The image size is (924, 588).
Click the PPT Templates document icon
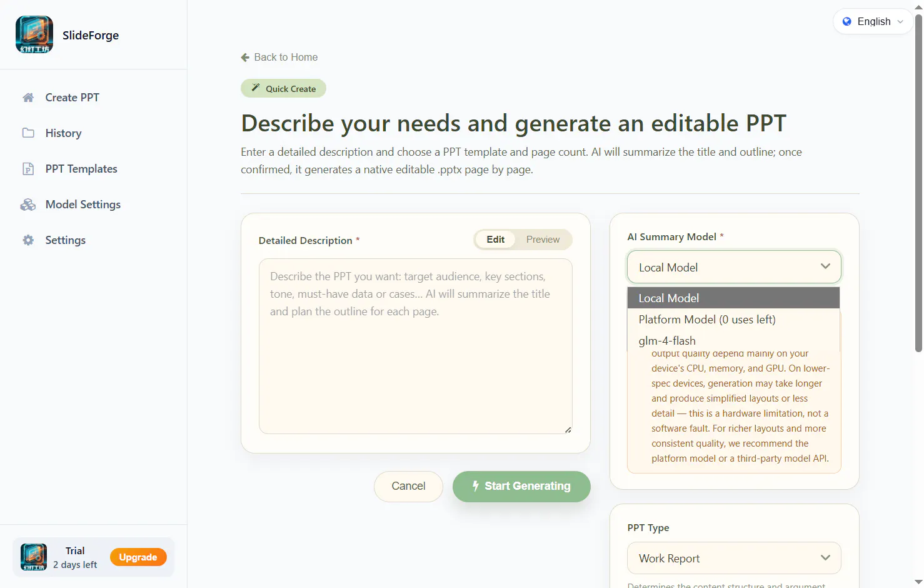[28, 169]
